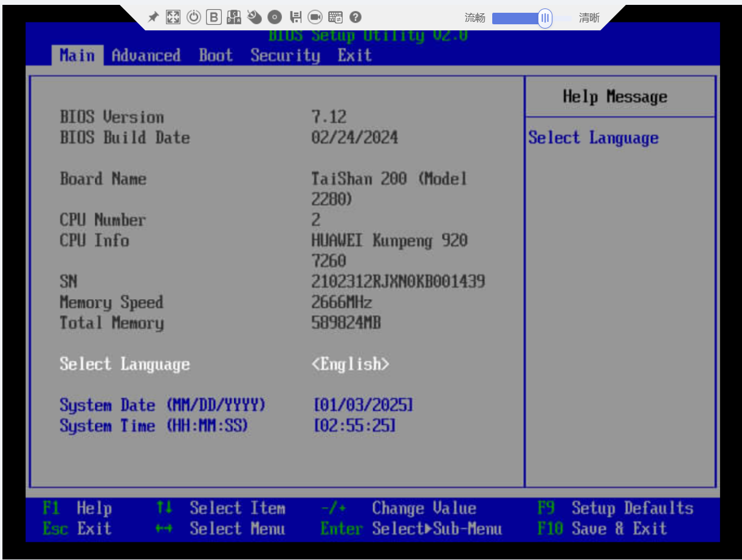This screenshot has height=560, width=742.
Task: Click the boot options B icon
Action: click(213, 17)
